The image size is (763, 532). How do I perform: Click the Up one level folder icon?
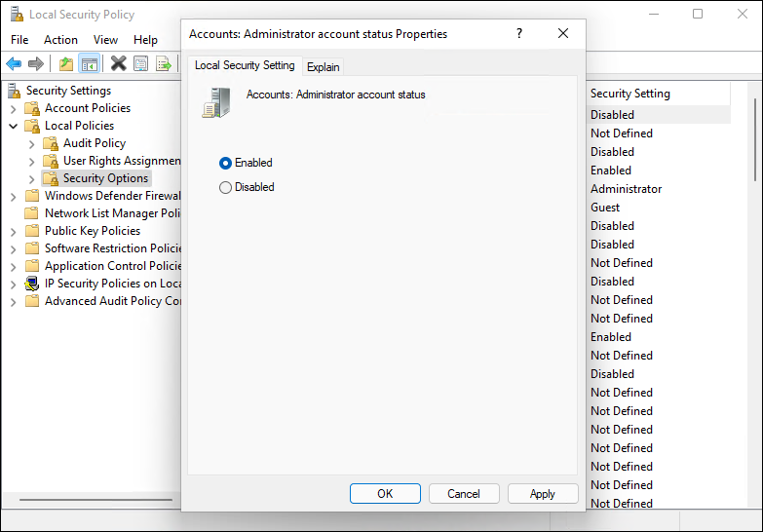[x=65, y=63]
